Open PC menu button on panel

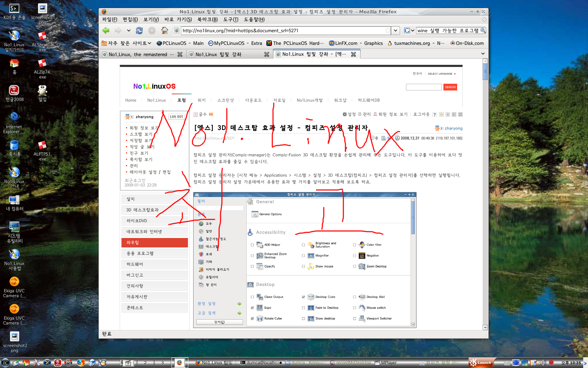point(5,363)
